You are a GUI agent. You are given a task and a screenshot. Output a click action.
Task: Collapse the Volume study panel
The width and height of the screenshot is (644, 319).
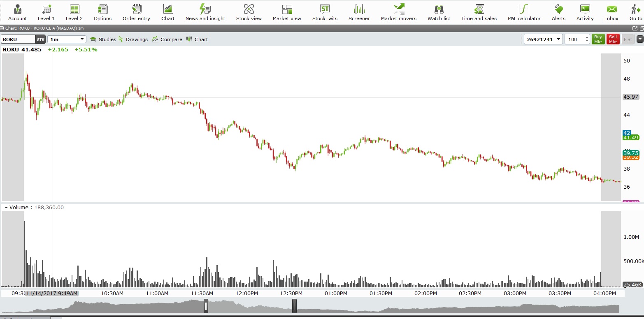(6, 208)
